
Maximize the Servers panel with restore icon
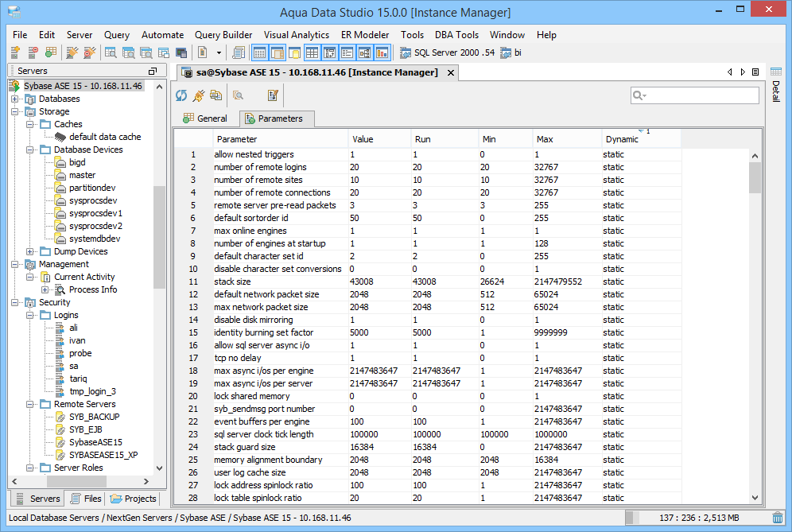153,72
